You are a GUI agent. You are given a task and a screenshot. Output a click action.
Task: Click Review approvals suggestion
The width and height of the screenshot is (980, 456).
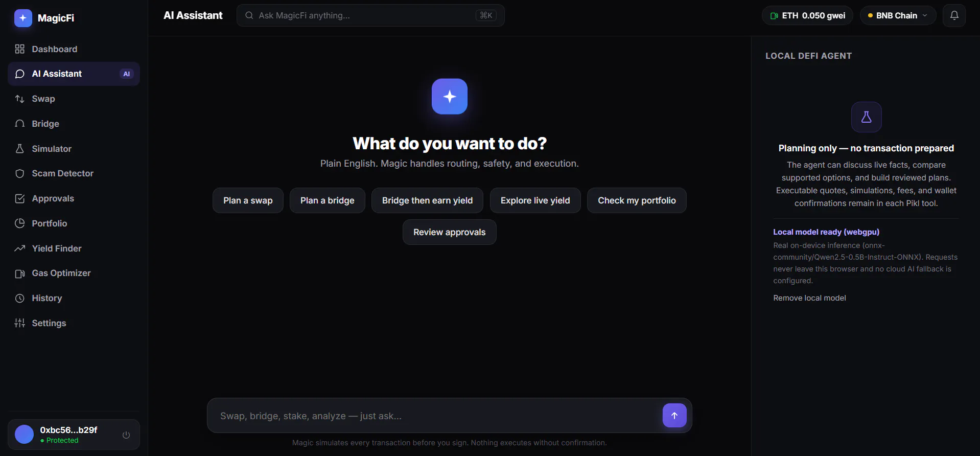pyautogui.click(x=449, y=232)
